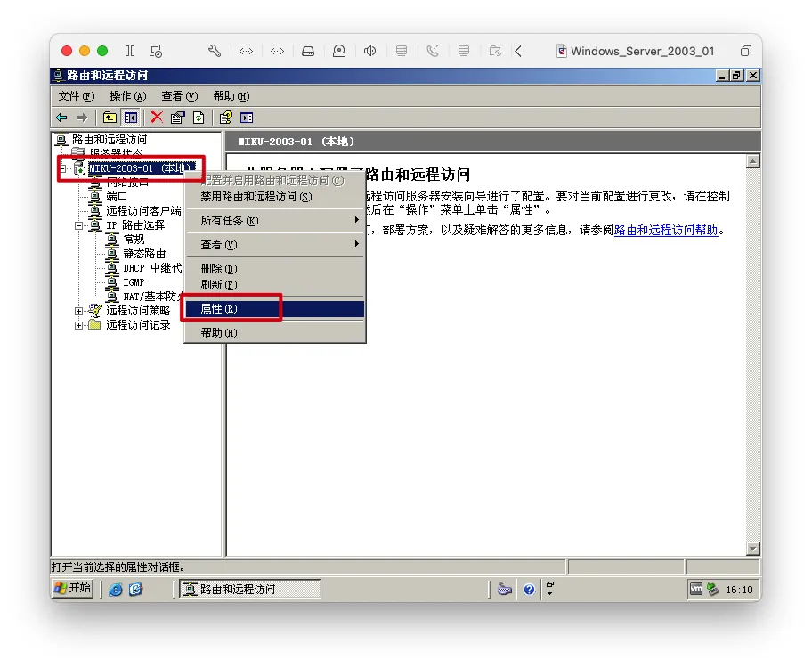Viewport: 812px width, 668px height.
Task: Click the pane icon beside toolbar help icon
Action: coord(247,118)
